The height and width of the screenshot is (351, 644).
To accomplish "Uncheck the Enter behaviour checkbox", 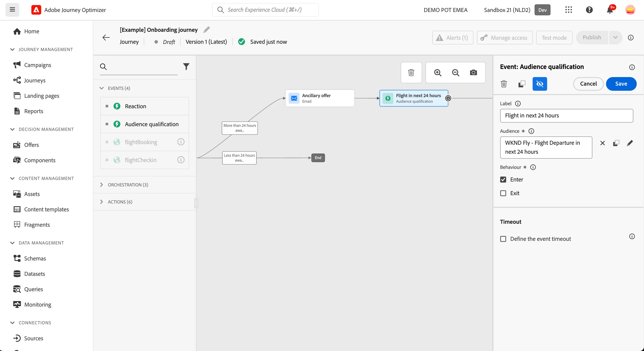I will tap(503, 179).
